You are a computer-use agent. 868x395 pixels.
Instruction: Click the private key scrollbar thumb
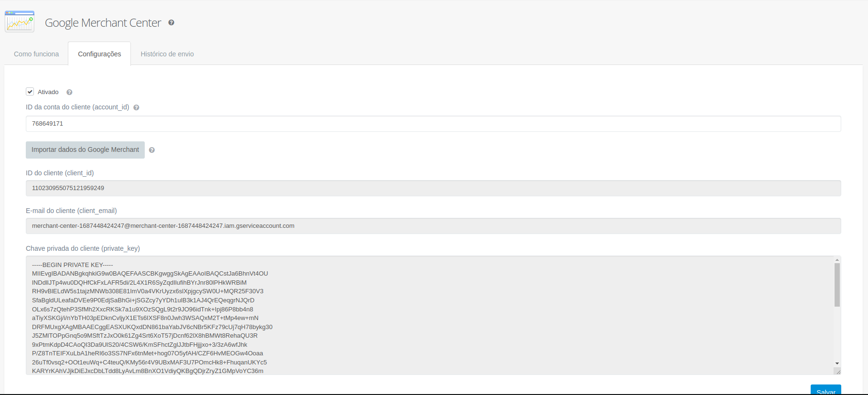click(x=837, y=285)
